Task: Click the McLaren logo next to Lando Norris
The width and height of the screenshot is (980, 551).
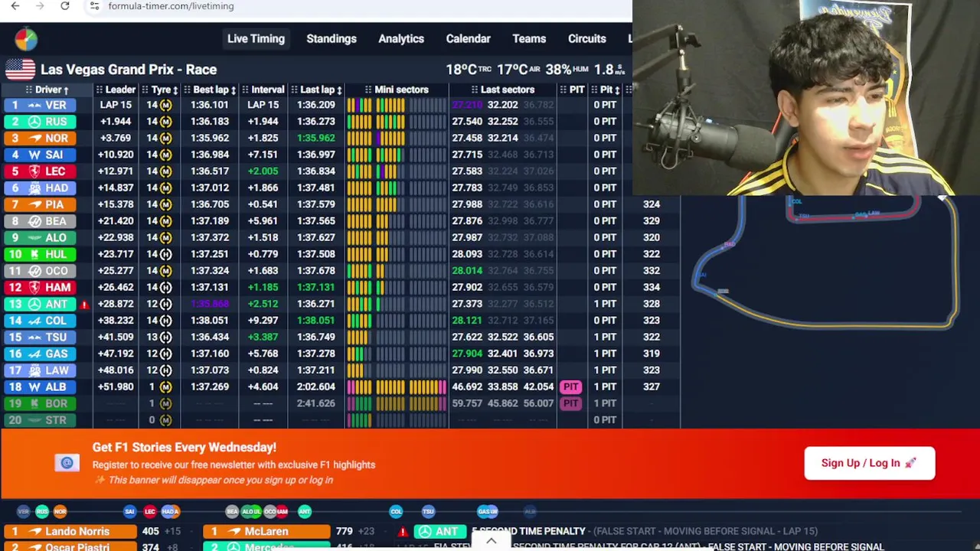Action: (x=35, y=531)
